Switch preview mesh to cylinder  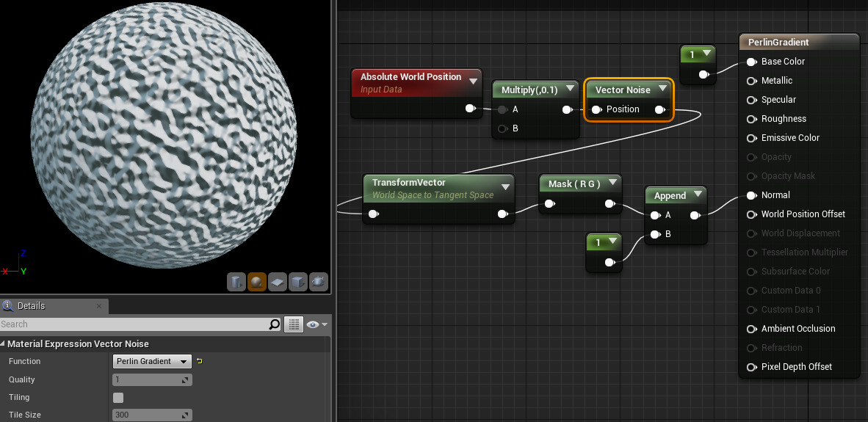236,282
